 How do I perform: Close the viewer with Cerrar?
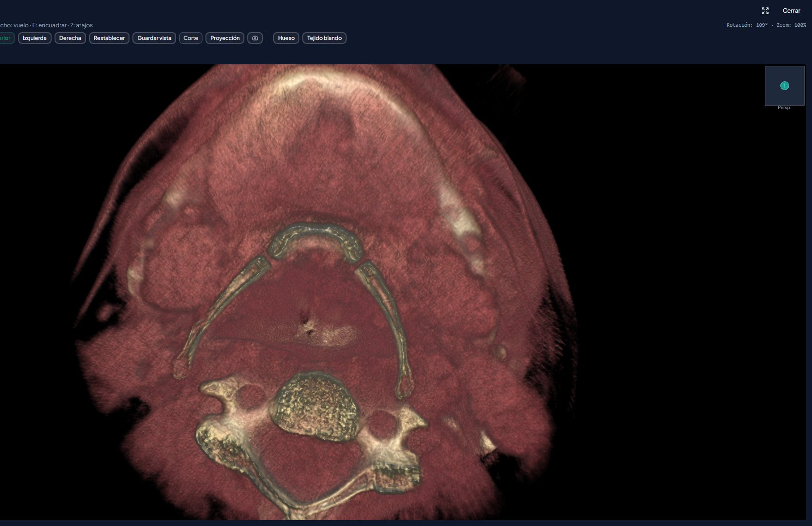(791, 11)
